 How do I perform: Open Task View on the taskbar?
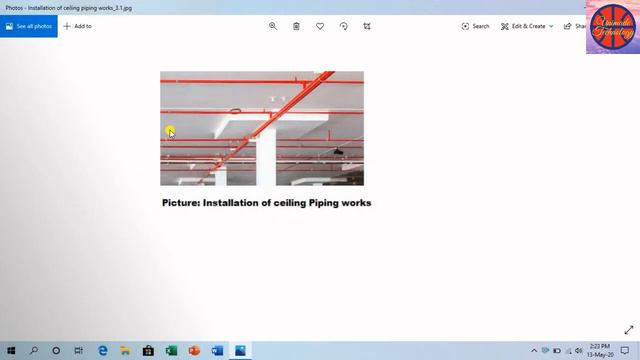coord(79,351)
